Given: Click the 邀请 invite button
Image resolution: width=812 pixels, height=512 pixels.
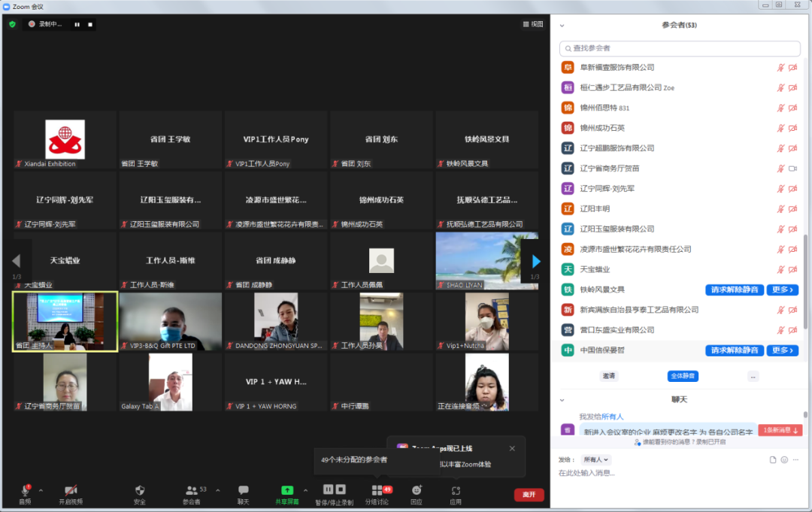Looking at the screenshot, I should (608, 376).
